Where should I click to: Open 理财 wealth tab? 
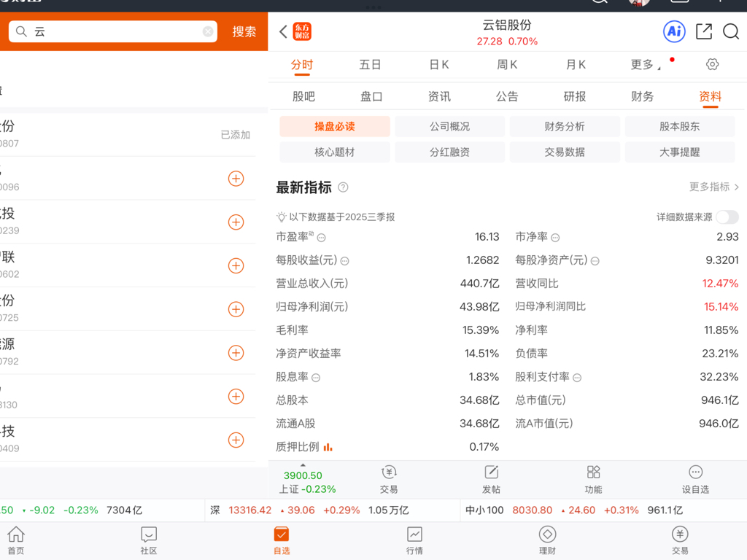[x=547, y=540]
